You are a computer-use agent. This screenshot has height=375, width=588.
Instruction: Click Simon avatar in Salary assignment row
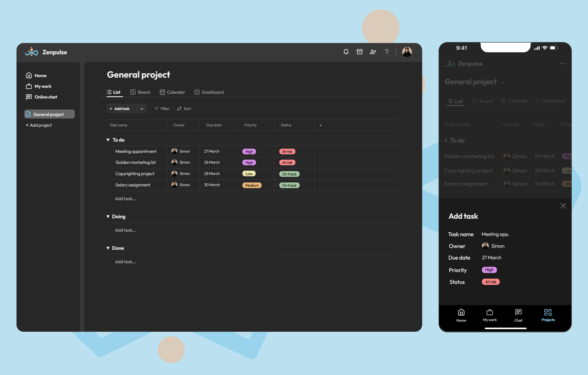pyautogui.click(x=174, y=185)
